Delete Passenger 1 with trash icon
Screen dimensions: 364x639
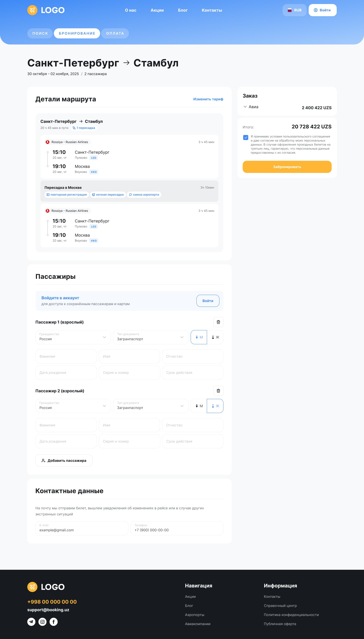218,322
